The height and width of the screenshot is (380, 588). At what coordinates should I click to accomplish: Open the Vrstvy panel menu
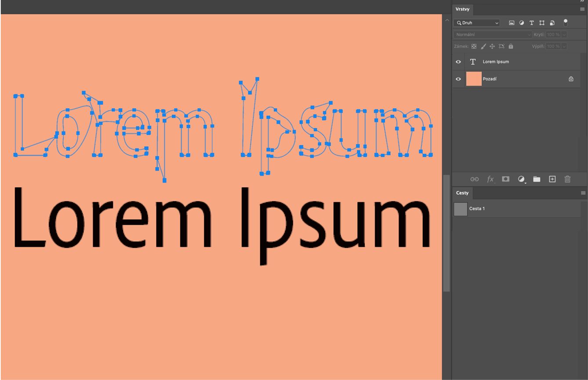coord(583,9)
